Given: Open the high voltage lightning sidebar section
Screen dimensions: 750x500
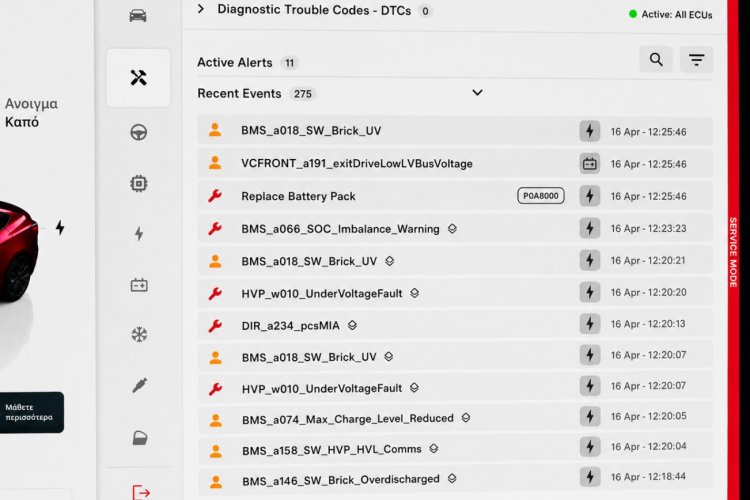Looking at the screenshot, I should (x=139, y=233).
